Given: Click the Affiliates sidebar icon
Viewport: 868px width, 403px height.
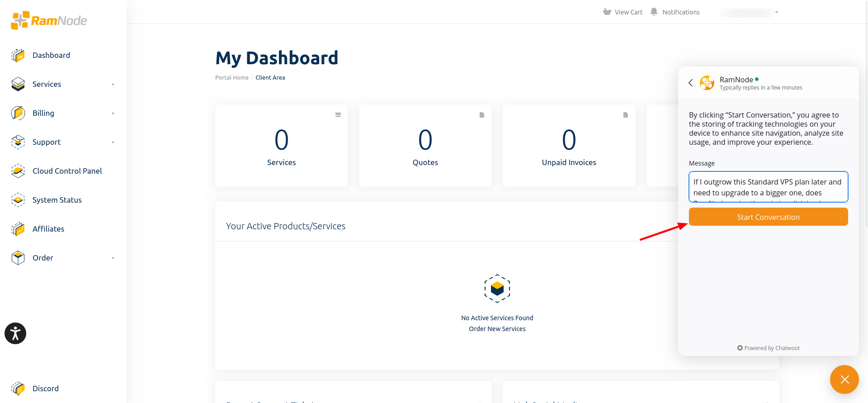Looking at the screenshot, I should (x=18, y=229).
